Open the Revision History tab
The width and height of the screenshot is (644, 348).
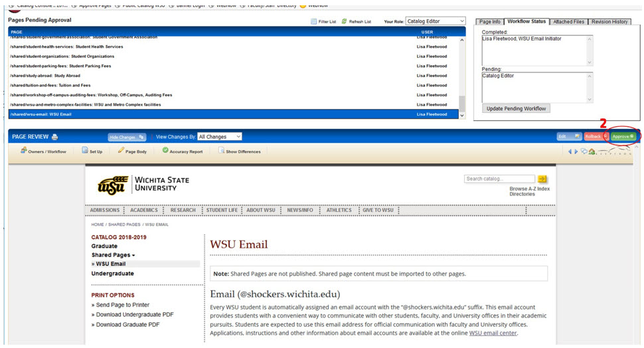609,22
